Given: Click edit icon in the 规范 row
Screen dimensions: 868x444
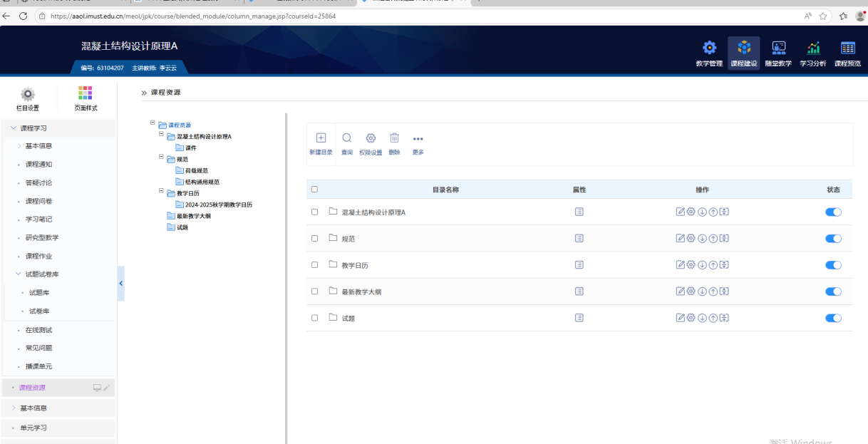Looking at the screenshot, I should (x=680, y=238).
